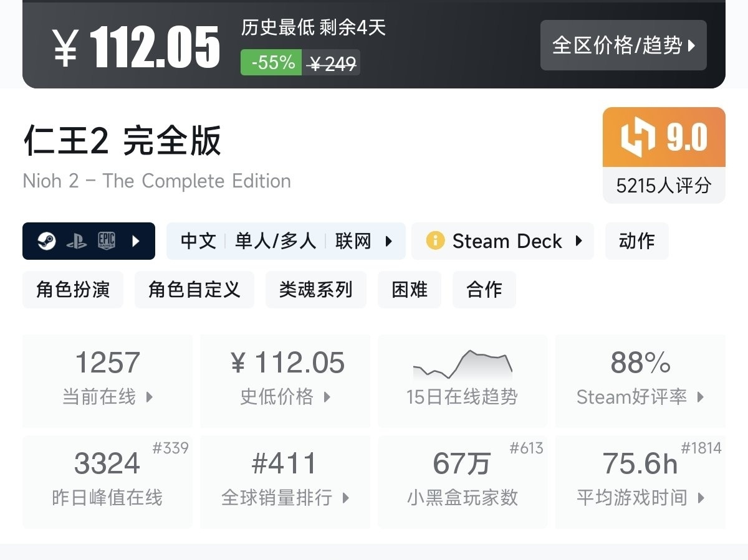The image size is (748, 560).
Task: Open 全区价格/趋势 price trends
Action: (x=623, y=45)
